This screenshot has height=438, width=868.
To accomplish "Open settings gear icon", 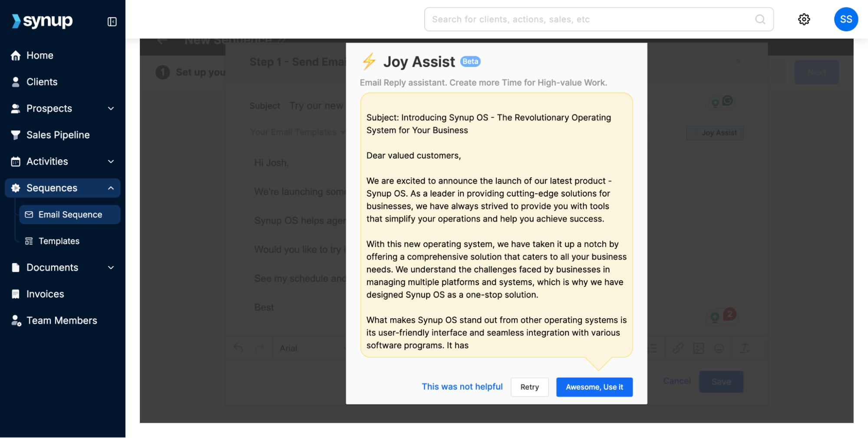I will tap(804, 19).
